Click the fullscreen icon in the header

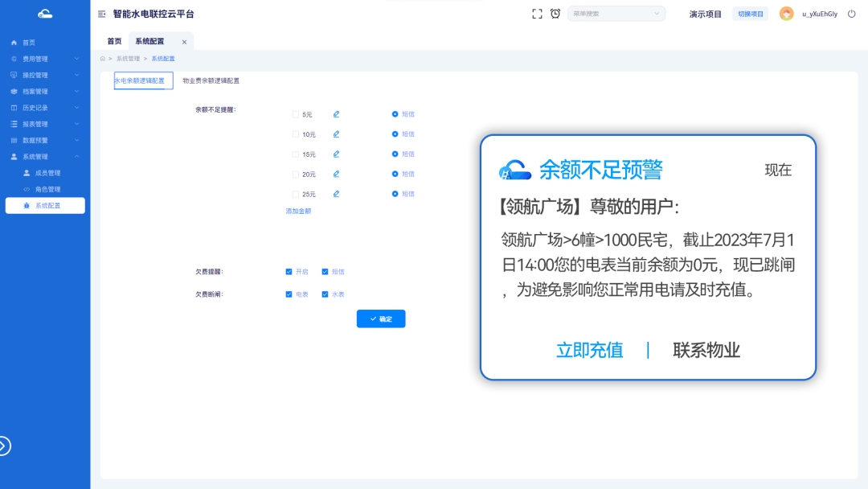[x=537, y=13]
